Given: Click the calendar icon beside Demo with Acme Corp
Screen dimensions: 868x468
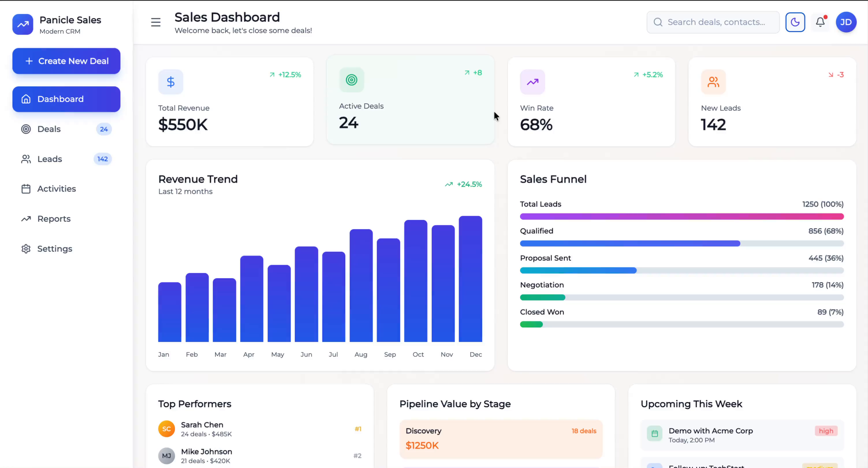Looking at the screenshot, I should 654,434.
